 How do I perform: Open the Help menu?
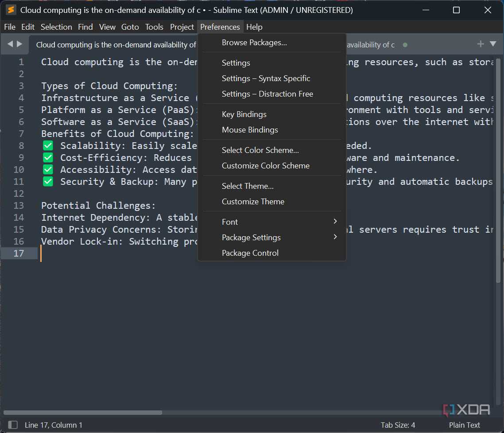click(x=254, y=27)
